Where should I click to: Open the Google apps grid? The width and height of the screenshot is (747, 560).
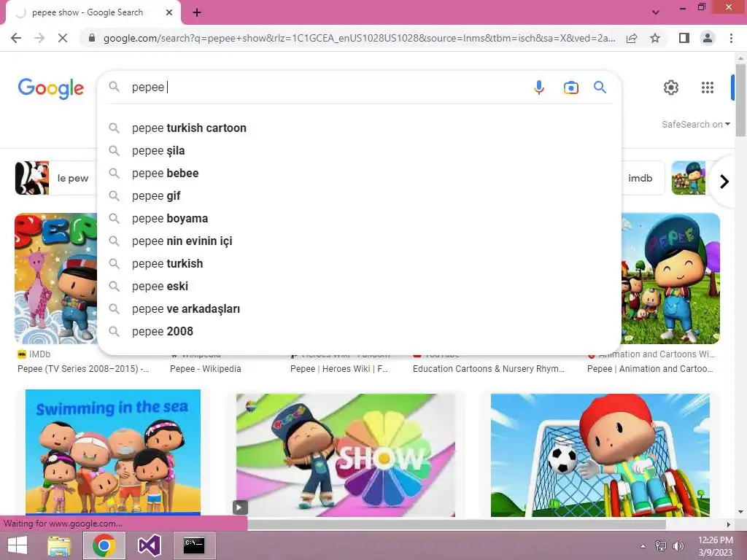pyautogui.click(x=708, y=87)
